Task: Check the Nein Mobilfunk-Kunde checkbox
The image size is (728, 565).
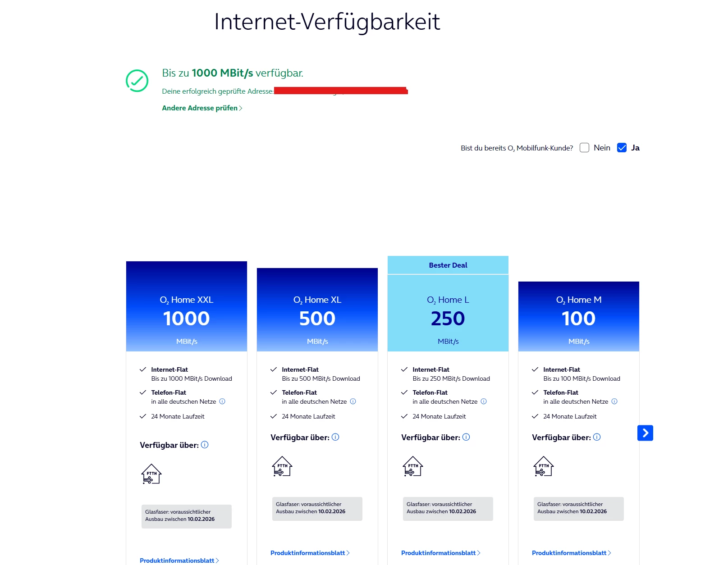Action: [584, 148]
